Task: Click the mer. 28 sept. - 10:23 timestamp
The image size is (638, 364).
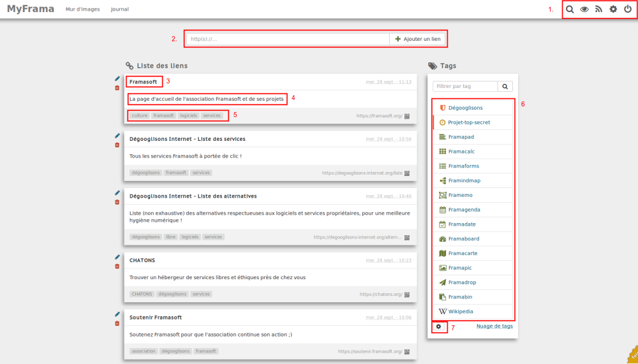Action: click(389, 260)
